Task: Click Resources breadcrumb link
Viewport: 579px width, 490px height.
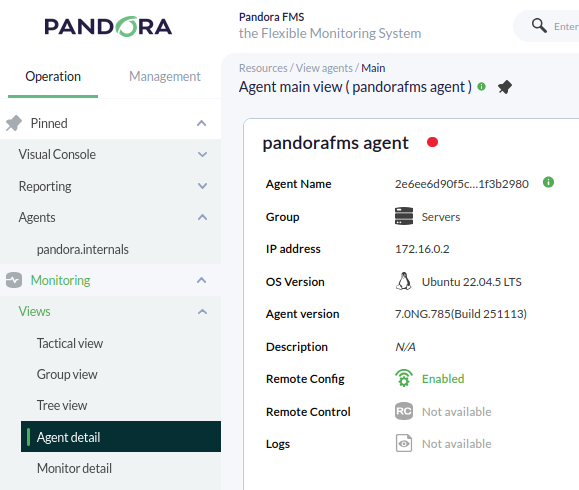Action: point(263,68)
